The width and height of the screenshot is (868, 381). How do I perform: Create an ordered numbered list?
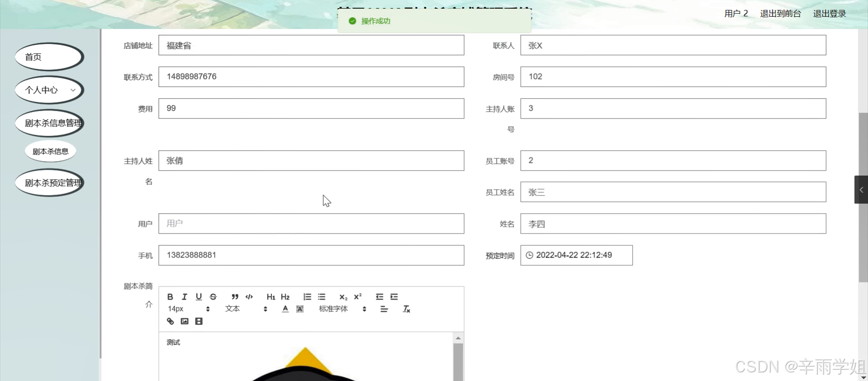[307, 297]
